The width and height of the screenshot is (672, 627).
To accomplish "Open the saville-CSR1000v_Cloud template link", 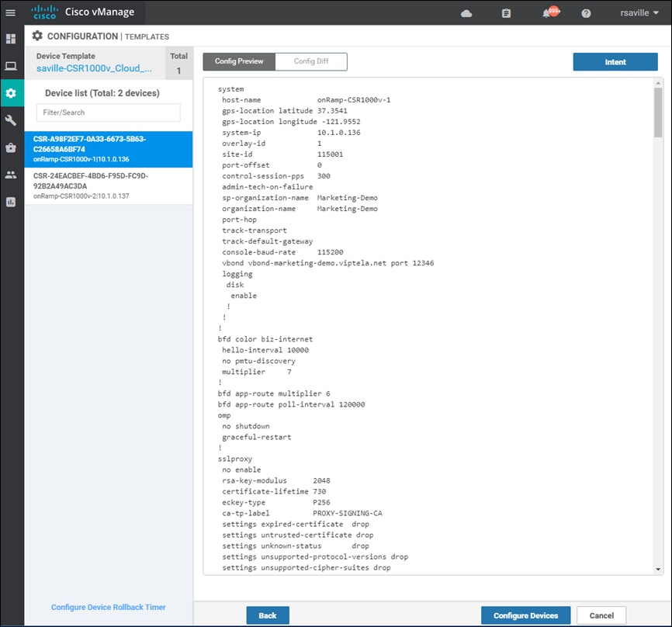I will pos(94,68).
